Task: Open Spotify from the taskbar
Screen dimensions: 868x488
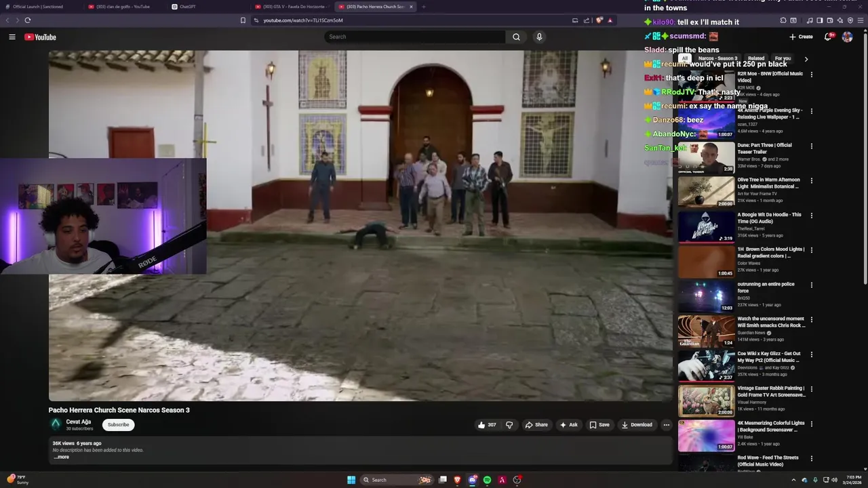Action: (x=487, y=480)
